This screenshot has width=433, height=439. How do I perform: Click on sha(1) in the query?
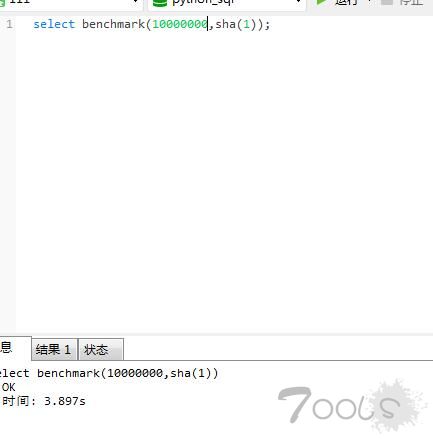coord(236,24)
